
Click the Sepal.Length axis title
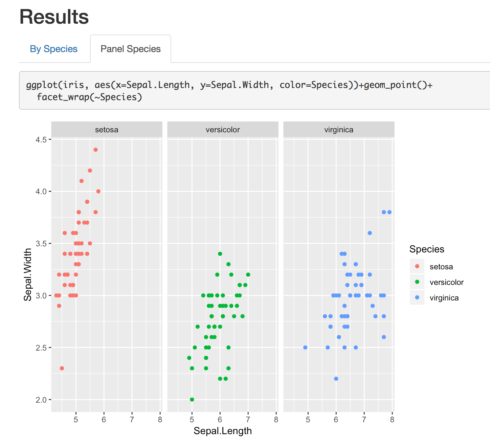click(x=223, y=431)
